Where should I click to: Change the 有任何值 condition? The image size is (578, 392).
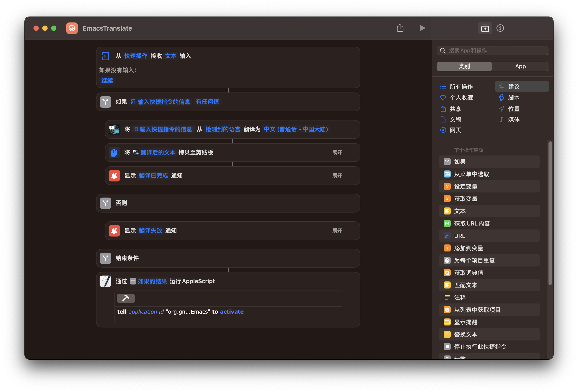click(x=207, y=102)
